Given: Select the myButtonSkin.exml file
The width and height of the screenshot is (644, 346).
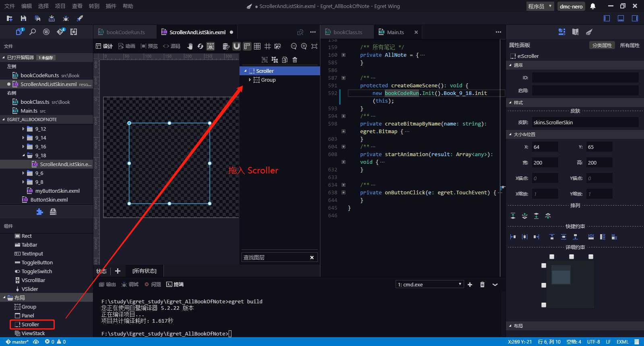Looking at the screenshot, I should point(57,191).
